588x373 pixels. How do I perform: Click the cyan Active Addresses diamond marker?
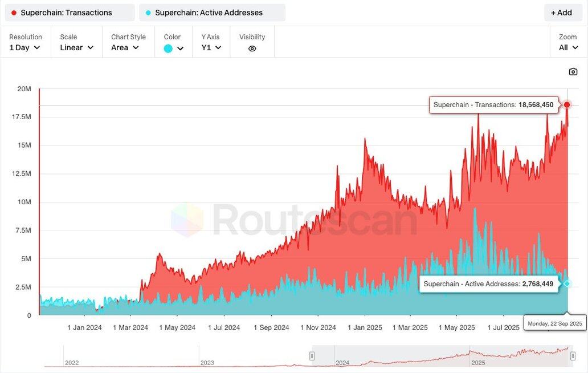567,283
